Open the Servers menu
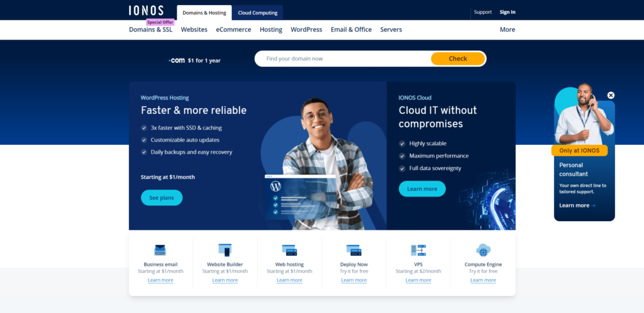This screenshot has width=644, height=313. (x=391, y=30)
